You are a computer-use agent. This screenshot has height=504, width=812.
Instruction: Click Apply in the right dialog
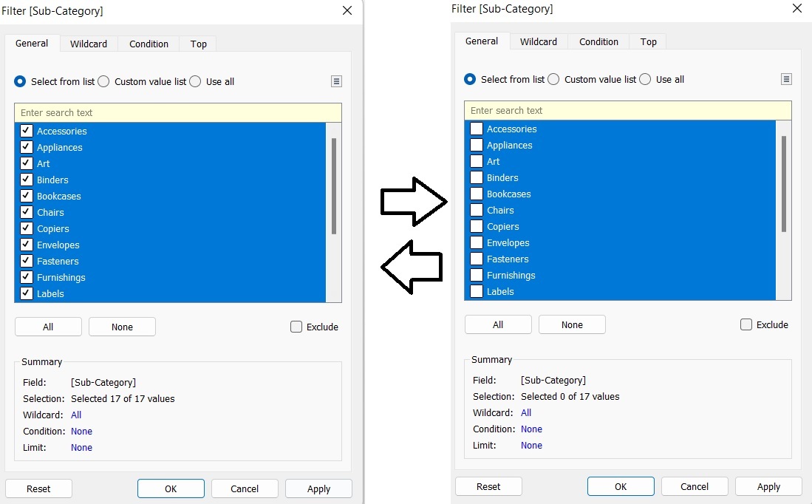768,486
